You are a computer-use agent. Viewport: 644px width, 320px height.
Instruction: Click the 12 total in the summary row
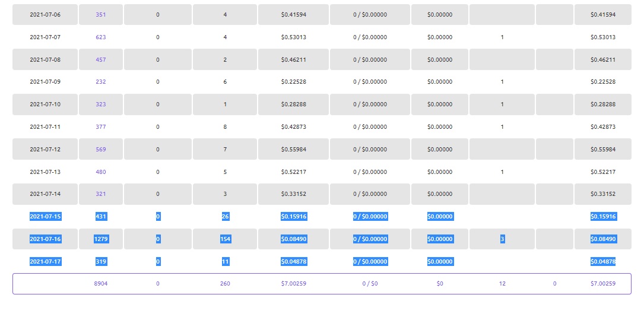pos(502,284)
